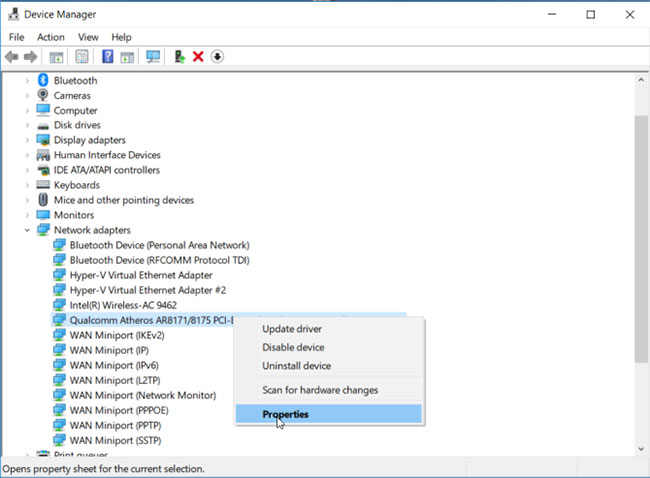Viewport: 650px width, 478px height.
Task: Collapse the Network adapters category
Action: [x=27, y=230]
